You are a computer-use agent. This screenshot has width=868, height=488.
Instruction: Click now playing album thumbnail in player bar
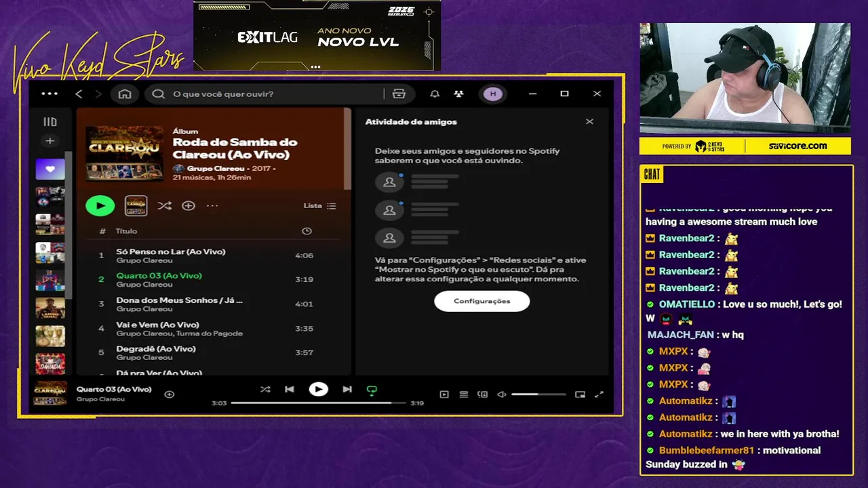[50, 394]
